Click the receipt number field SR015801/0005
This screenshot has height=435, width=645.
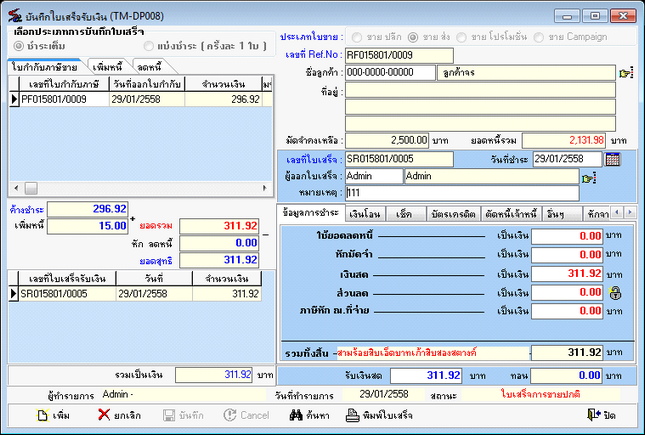399,159
